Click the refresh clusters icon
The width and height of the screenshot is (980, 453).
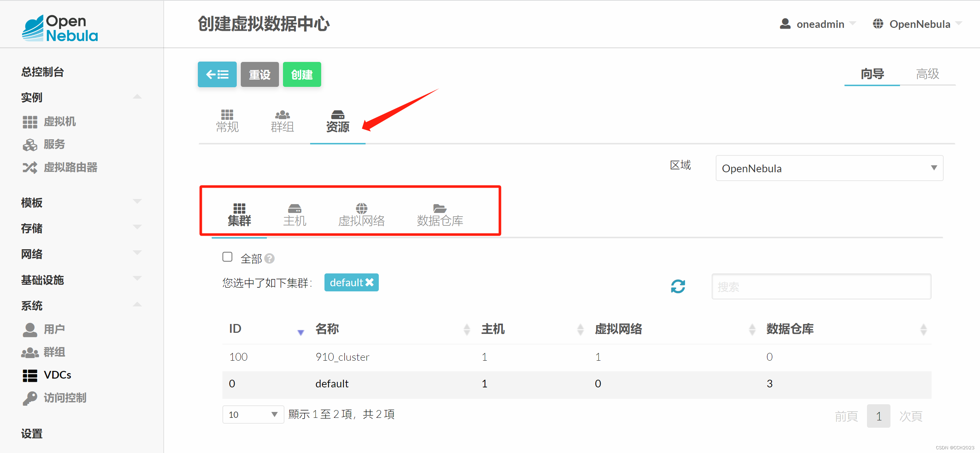tap(678, 286)
